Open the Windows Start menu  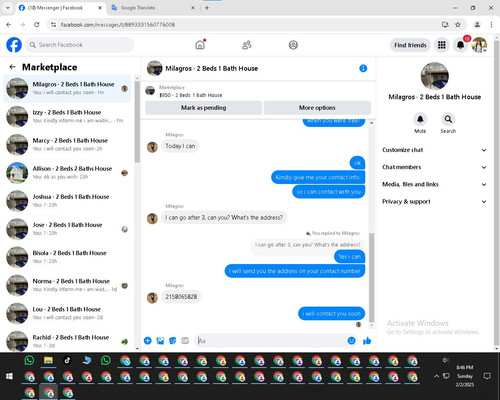(x=9, y=376)
